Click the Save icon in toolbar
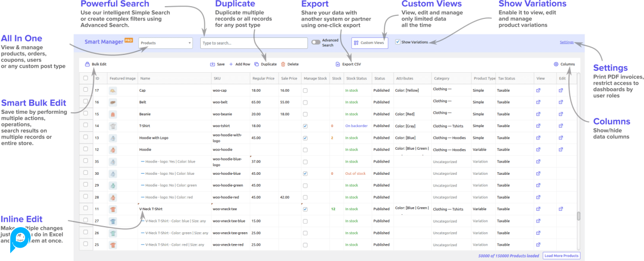Screen dimensions: 644x261 coord(212,64)
